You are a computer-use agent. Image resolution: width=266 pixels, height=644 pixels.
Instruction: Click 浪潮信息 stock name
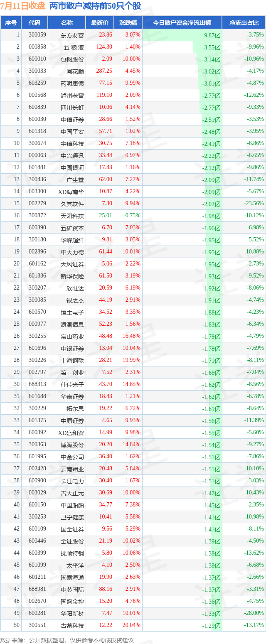72,324
